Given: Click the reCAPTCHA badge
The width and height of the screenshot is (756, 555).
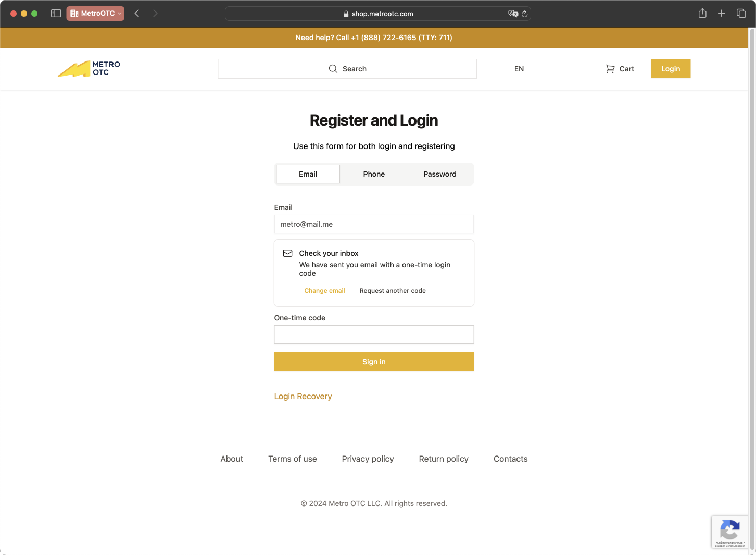Looking at the screenshot, I should [x=730, y=532].
